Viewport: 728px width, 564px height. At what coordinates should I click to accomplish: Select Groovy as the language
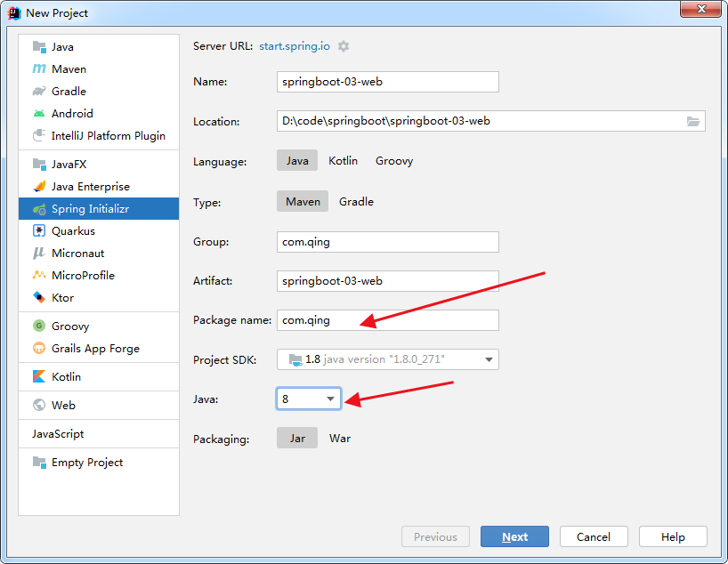pos(394,161)
